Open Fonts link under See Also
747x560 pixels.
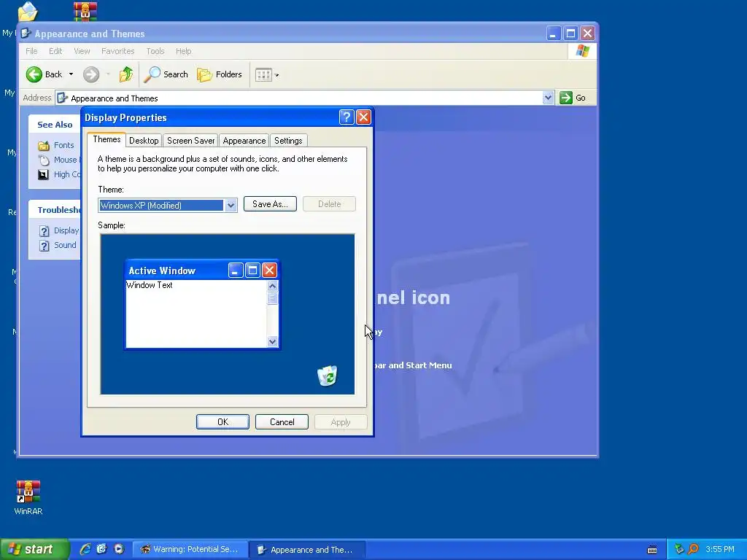pyautogui.click(x=56, y=145)
